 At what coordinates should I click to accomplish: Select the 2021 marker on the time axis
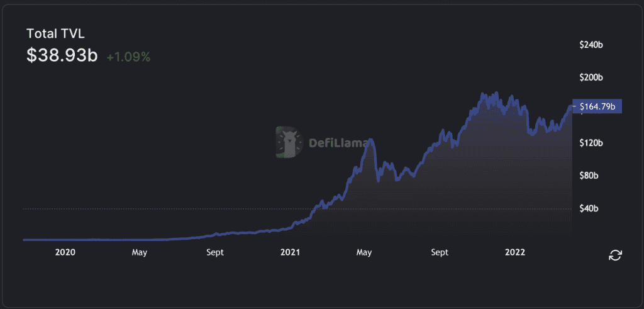(x=290, y=252)
